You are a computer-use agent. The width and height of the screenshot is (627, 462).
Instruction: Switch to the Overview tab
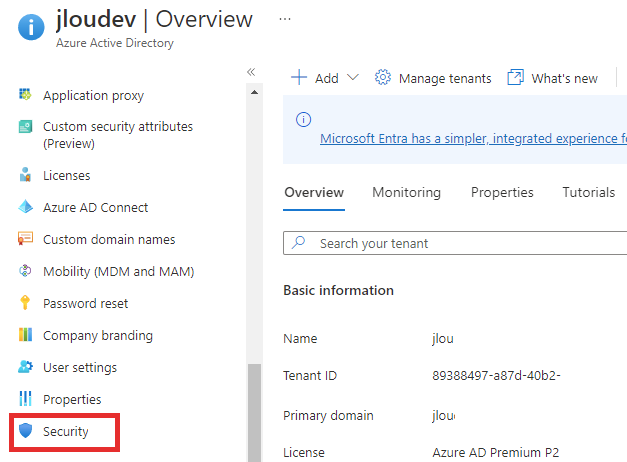[314, 192]
